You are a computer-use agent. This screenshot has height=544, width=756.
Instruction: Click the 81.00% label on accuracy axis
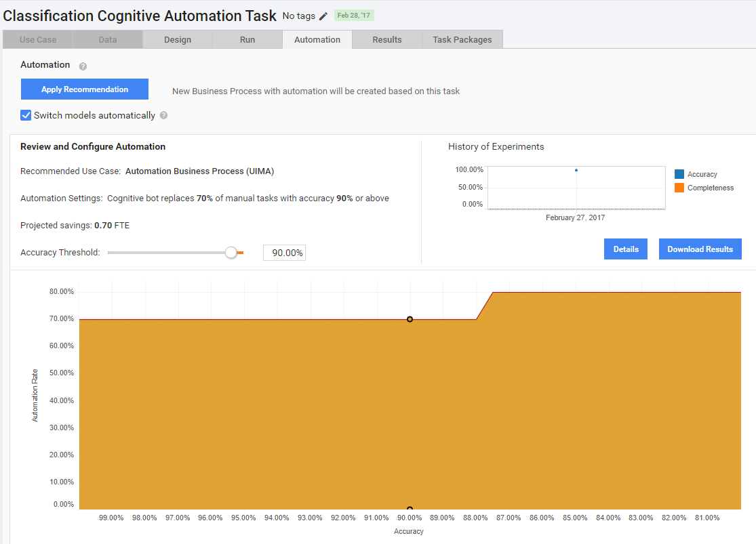tap(707, 518)
